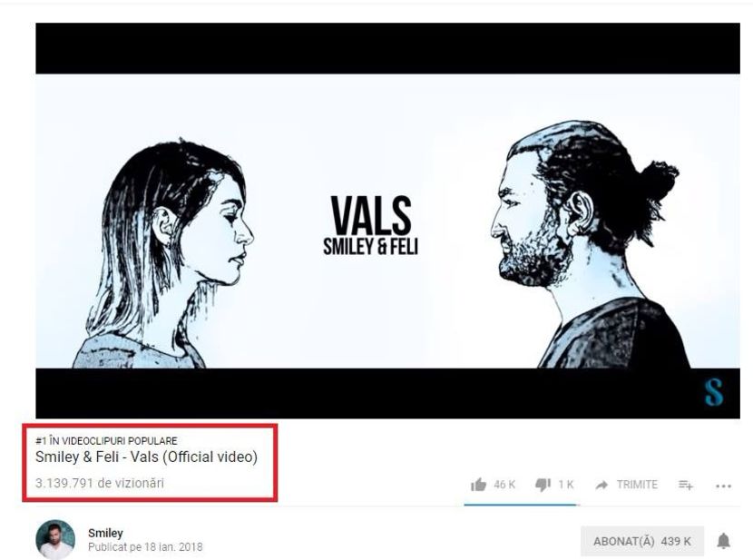Click the woman's portrait in the video
Screen dimensions: 753x560
pos(163,254)
